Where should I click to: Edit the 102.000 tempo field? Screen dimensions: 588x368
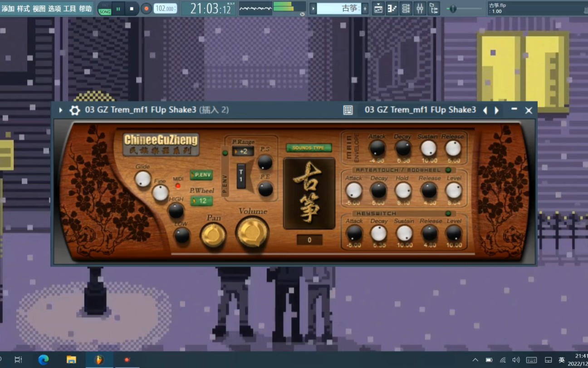165,9
